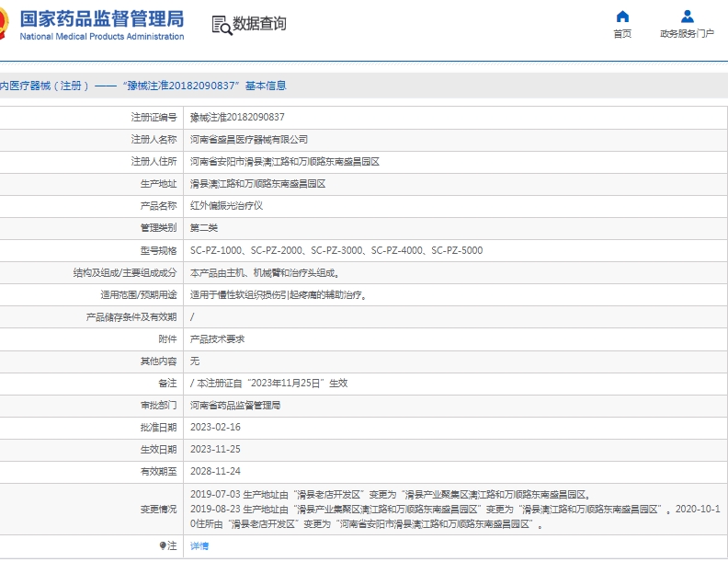Click the model specs SC-PZ-1000 row value
The image size is (728, 562).
tap(336, 250)
